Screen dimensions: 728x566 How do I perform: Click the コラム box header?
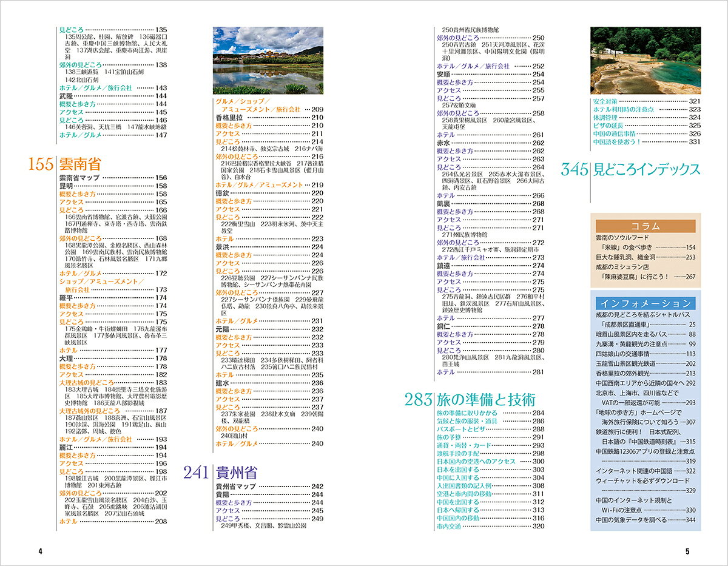pyautogui.click(x=645, y=225)
